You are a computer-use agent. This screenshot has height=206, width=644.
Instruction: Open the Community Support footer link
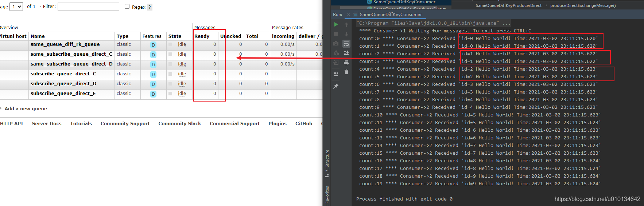(125, 123)
